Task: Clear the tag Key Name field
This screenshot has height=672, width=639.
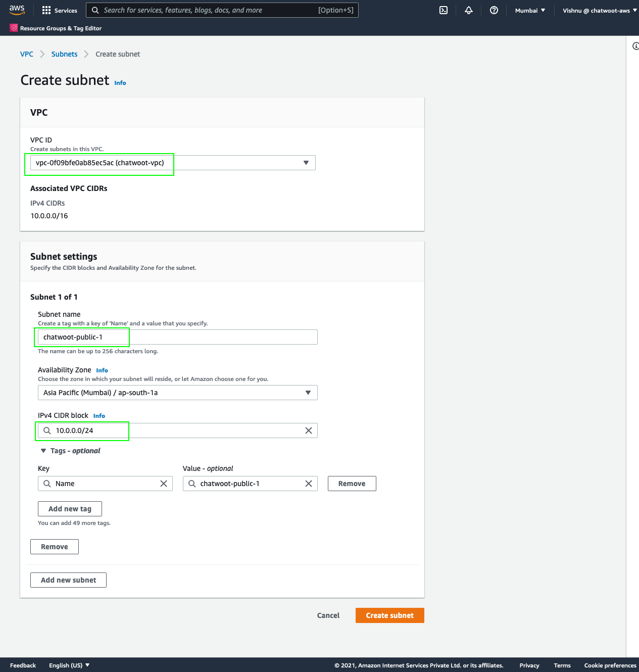Action: (x=164, y=484)
